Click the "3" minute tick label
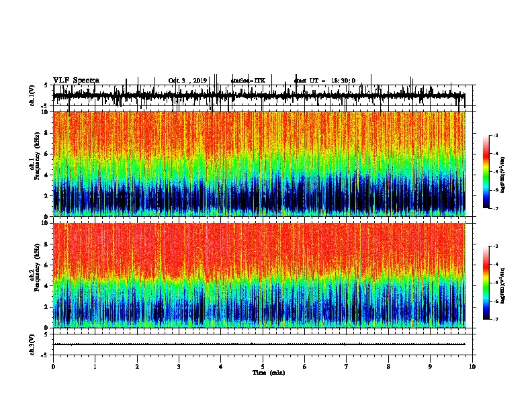The image size is (532, 411). [179, 367]
